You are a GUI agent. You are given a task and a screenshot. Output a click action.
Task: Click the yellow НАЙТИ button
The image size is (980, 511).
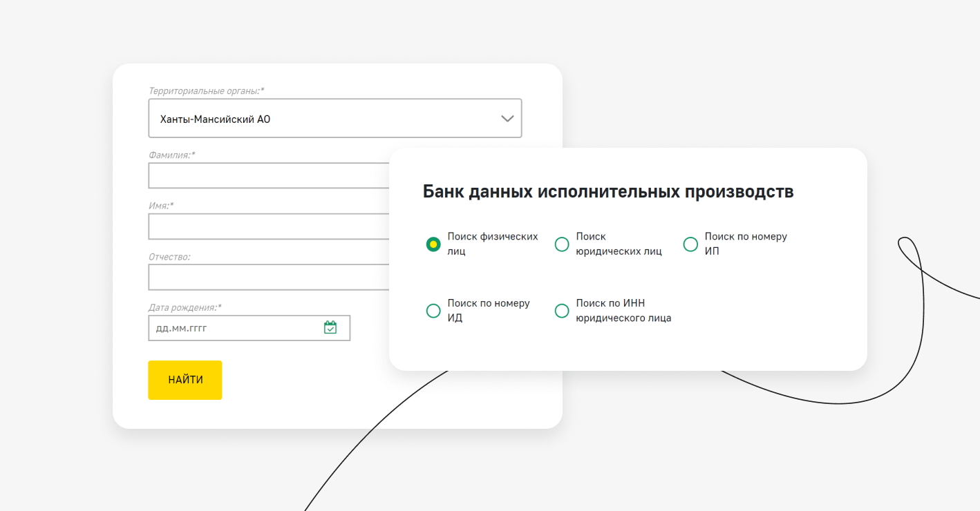click(x=185, y=380)
